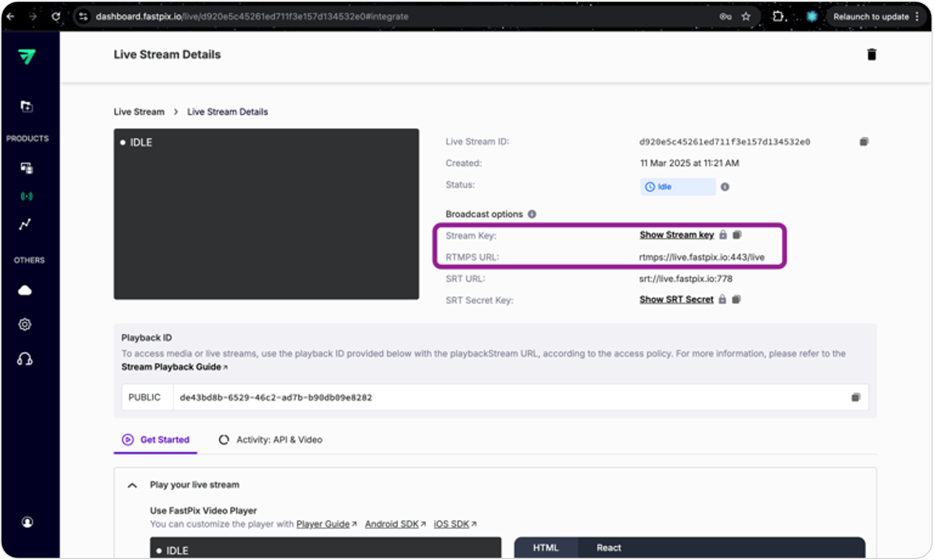Image resolution: width=934 pixels, height=560 pixels.
Task: Click the SRT URL srt://live.fastpix.io:778
Action: 686,278
